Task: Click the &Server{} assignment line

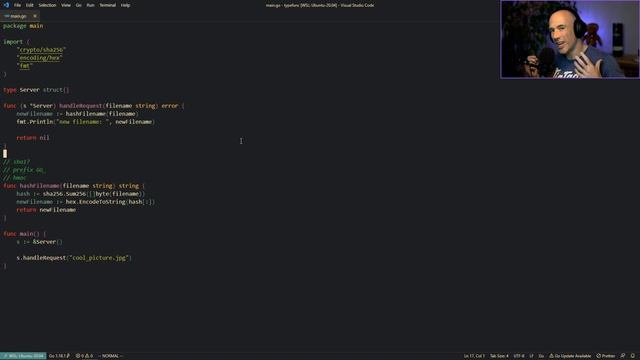Action: pyautogui.click(x=40, y=242)
